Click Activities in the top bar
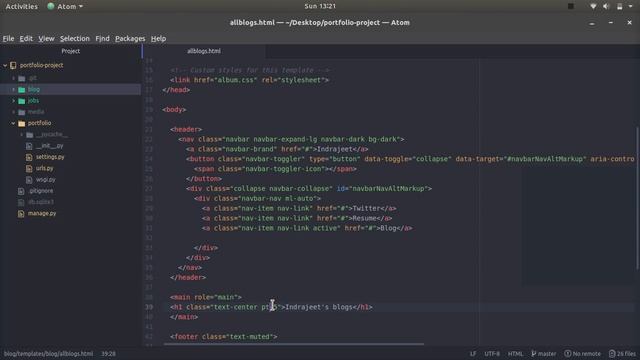 point(21,6)
